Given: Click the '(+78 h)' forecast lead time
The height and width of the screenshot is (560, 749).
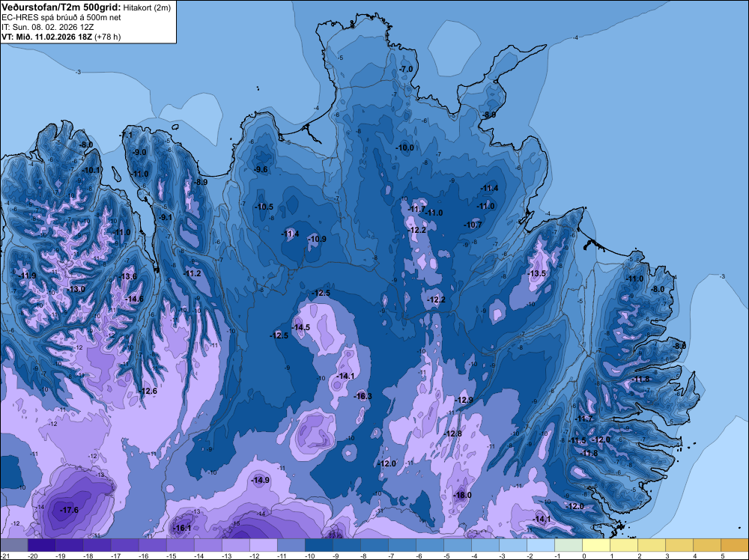Looking at the screenshot, I should point(107,37).
